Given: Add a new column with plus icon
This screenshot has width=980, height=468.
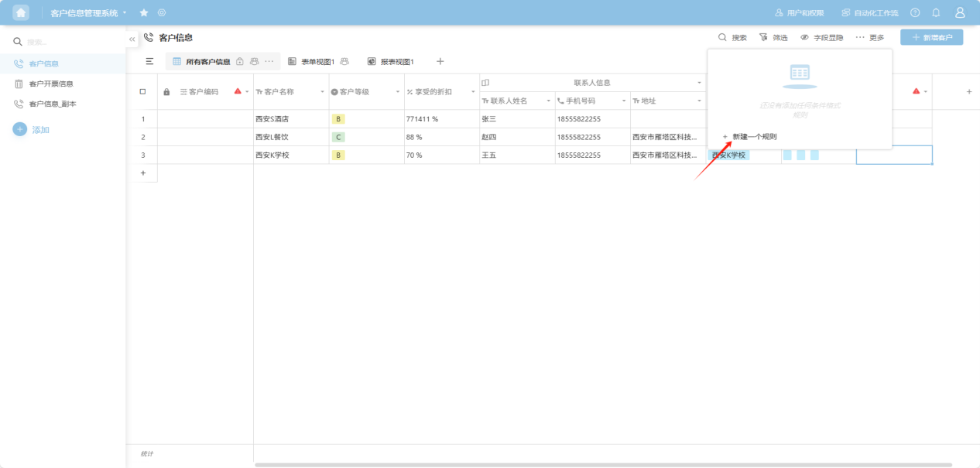Looking at the screenshot, I should (968, 92).
